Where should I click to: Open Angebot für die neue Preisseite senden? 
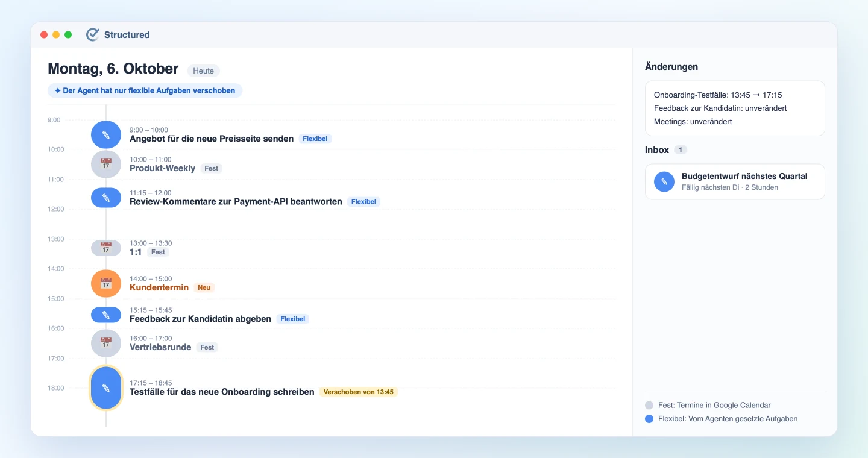212,139
